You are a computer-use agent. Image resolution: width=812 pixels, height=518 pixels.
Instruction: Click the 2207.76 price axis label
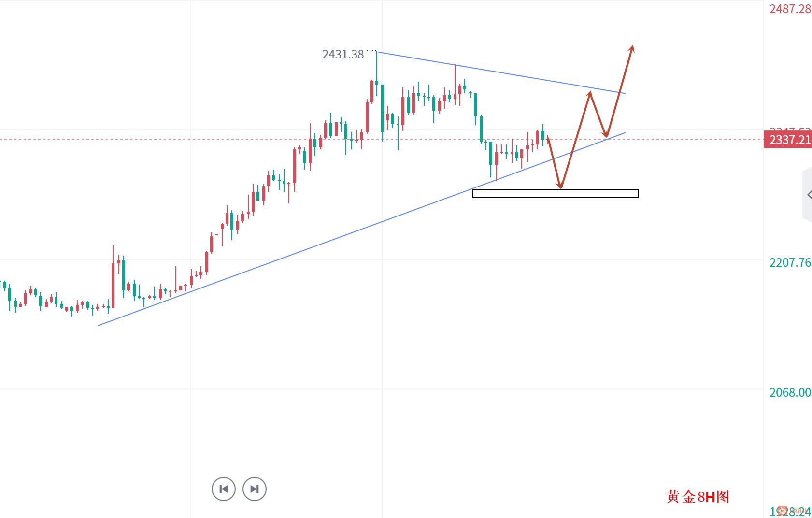[x=790, y=262]
